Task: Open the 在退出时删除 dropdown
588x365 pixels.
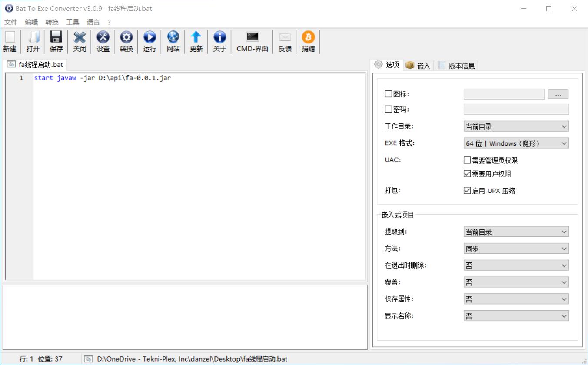Action: click(x=516, y=265)
